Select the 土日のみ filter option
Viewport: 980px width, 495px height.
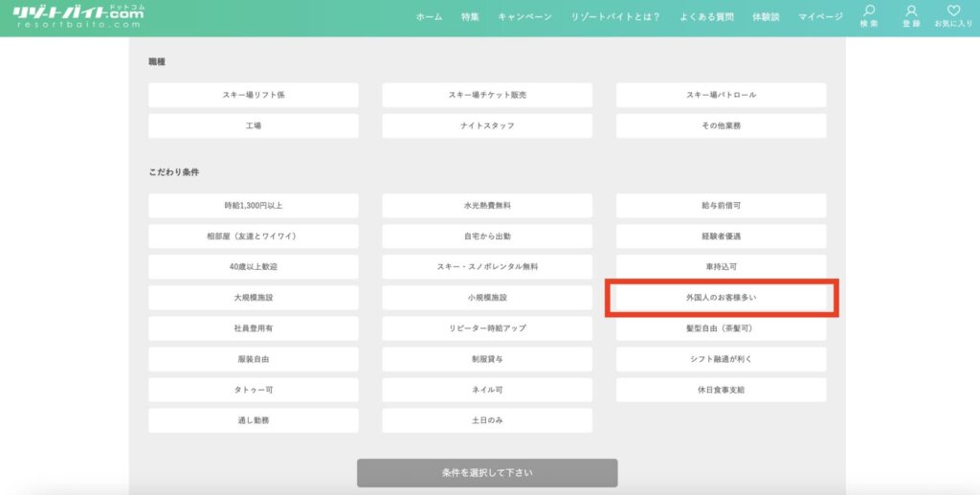[x=487, y=420]
